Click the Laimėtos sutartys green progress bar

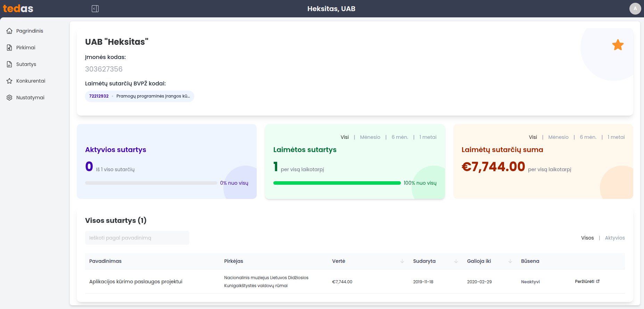point(337,183)
